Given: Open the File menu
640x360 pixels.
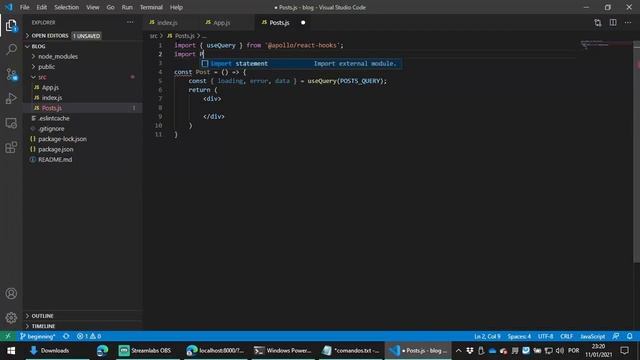Looking at the screenshot, I should click(24, 7).
